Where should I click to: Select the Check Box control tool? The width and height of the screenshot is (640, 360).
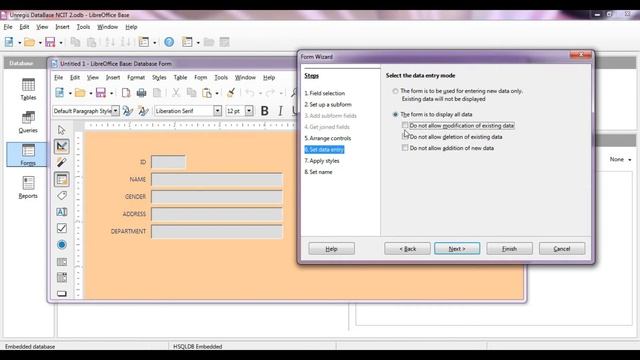tap(62, 228)
